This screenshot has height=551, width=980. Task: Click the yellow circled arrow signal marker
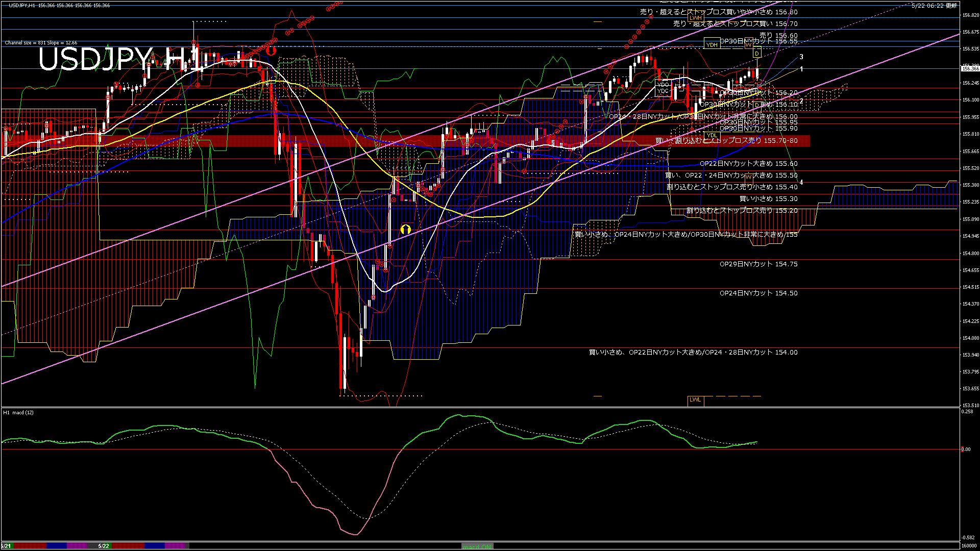click(x=406, y=229)
